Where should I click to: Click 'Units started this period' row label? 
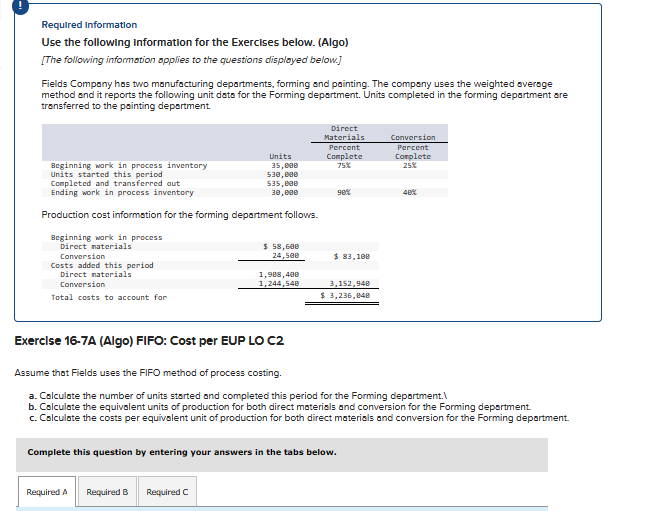(x=106, y=174)
